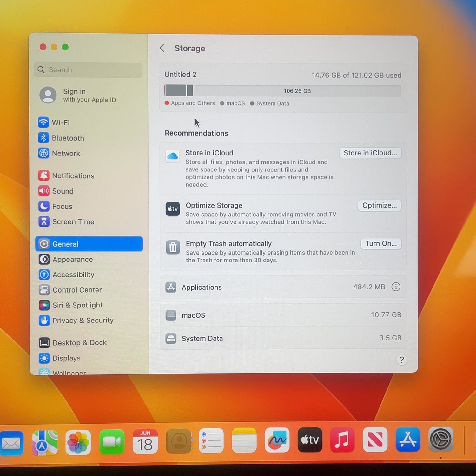Open Displays settings
This screenshot has width=476, height=476.
pos(89,358)
